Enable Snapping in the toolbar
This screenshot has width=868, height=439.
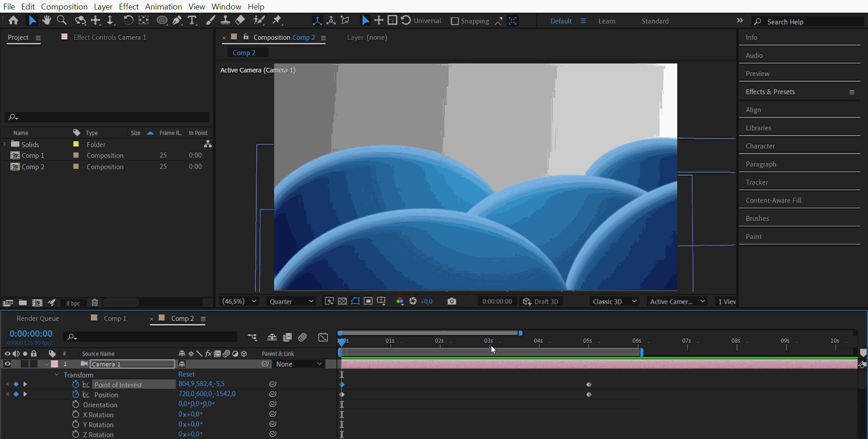click(x=454, y=21)
